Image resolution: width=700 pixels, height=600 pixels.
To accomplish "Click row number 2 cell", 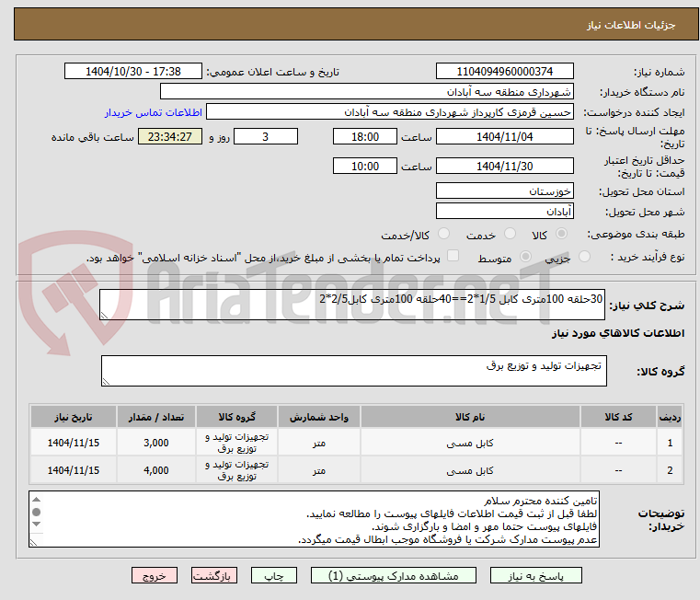I will coord(670,470).
